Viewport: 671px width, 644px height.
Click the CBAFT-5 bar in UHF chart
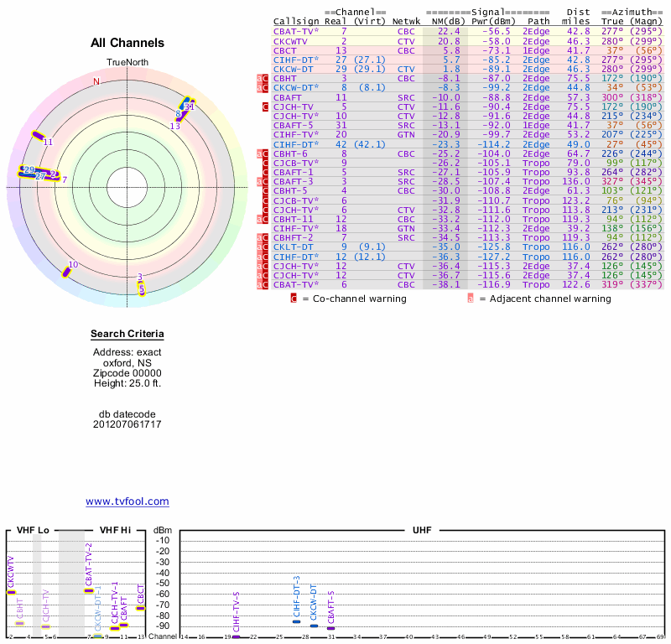click(x=330, y=628)
